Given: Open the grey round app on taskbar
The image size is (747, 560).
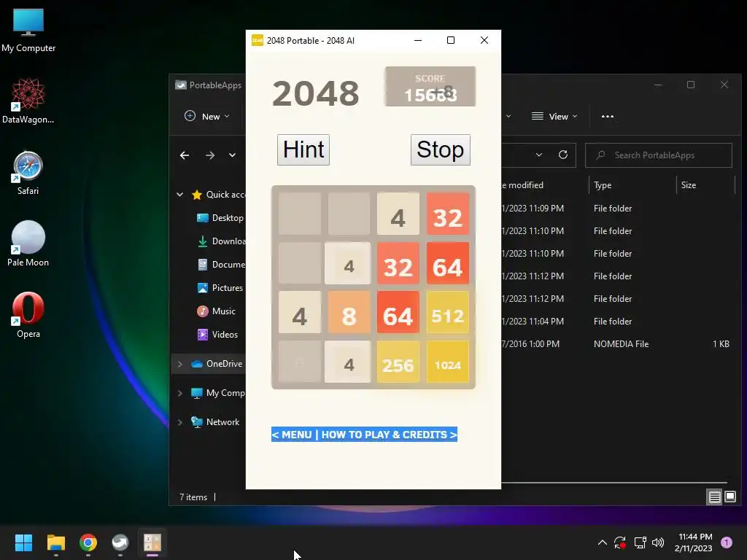Looking at the screenshot, I should click(x=120, y=542).
